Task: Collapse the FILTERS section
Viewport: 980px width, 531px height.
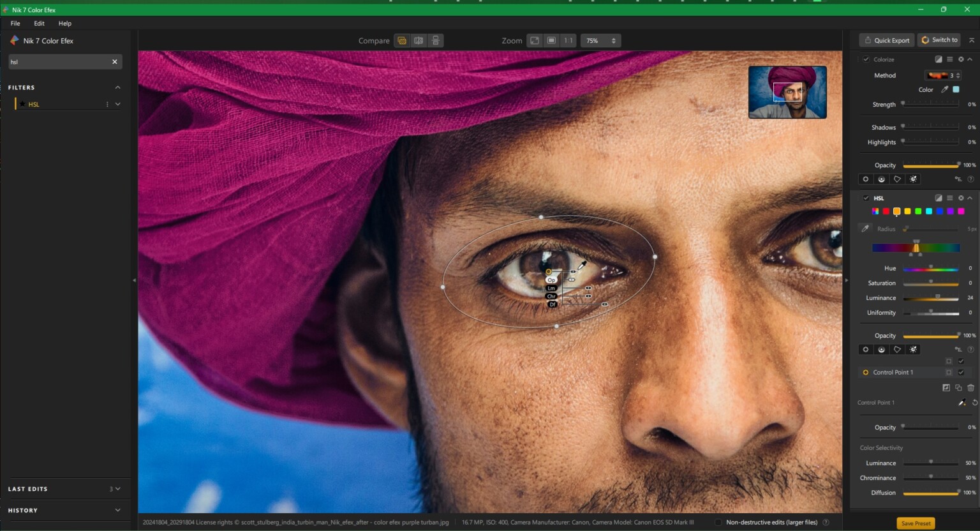Action: point(117,87)
